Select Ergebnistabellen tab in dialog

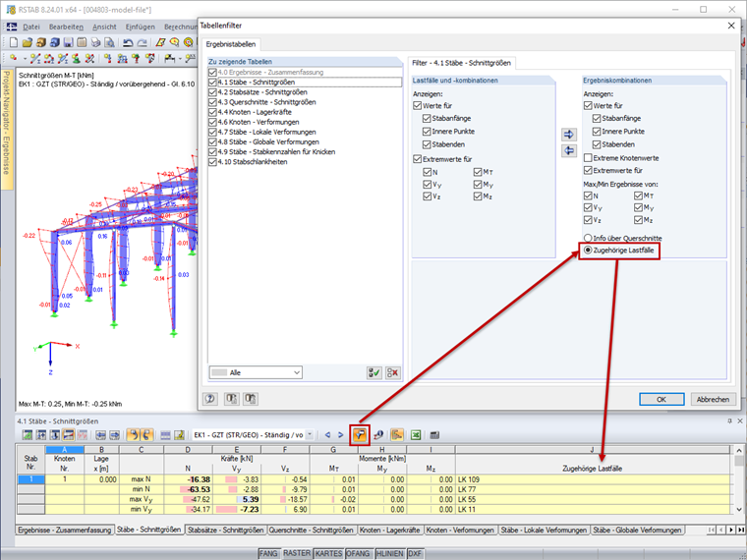coord(231,44)
